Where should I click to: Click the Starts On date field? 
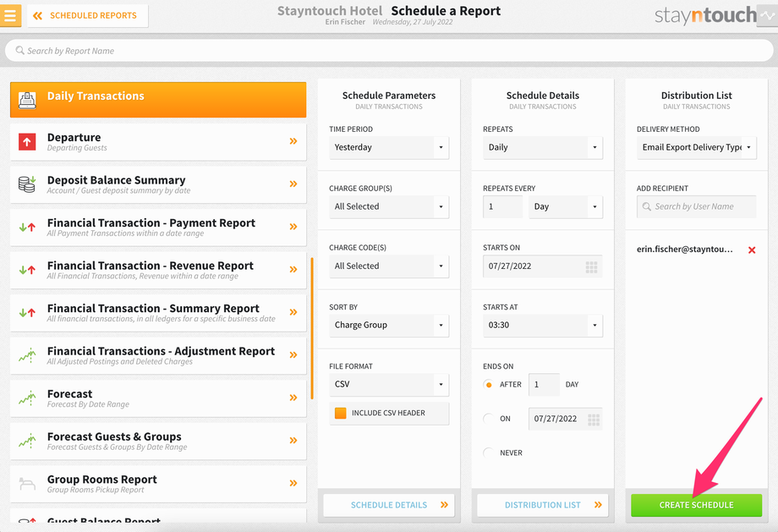543,266
